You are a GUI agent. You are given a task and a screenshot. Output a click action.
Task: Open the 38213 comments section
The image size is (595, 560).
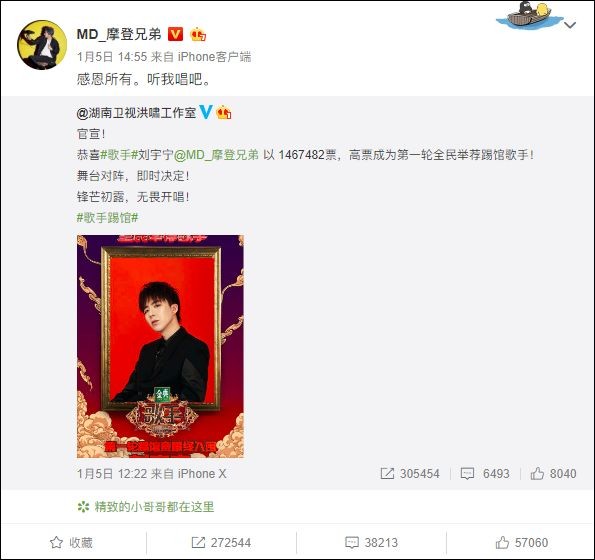click(371, 543)
